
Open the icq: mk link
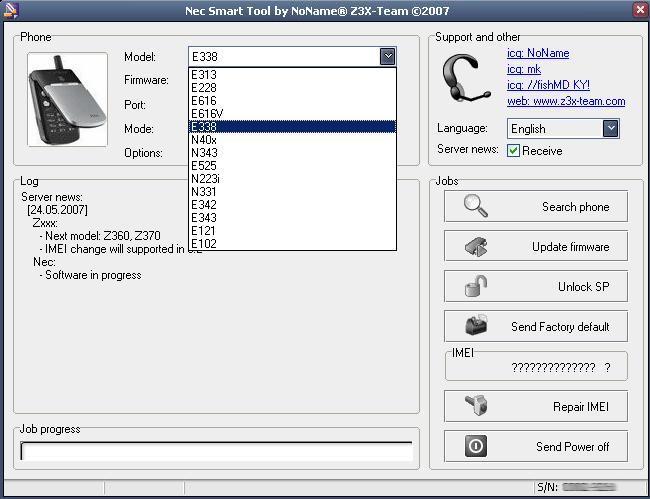pos(524,69)
